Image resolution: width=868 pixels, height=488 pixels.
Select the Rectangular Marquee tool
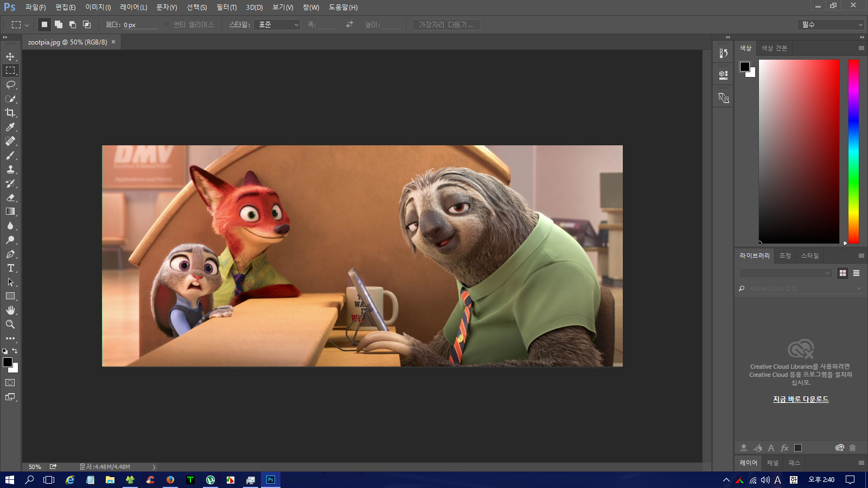[10, 70]
